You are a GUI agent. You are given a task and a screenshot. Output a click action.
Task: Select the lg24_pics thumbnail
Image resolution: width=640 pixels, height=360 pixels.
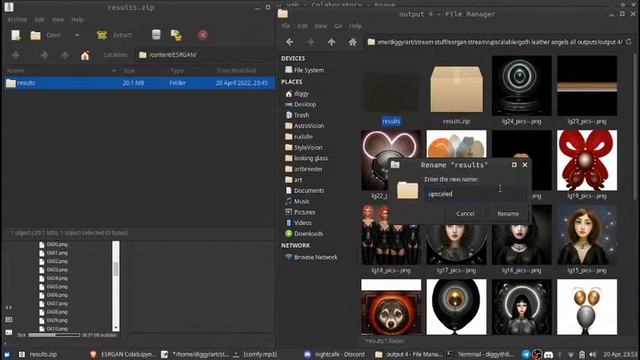pos(522,86)
